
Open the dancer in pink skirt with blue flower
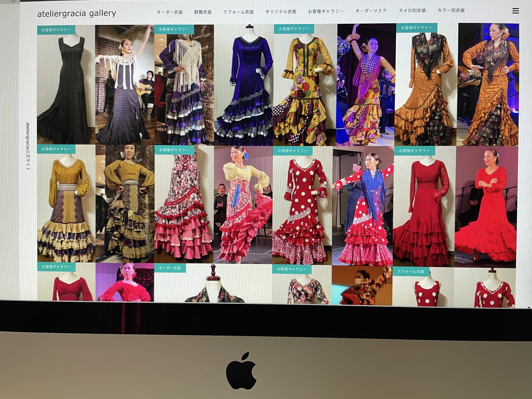tap(243, 205)
